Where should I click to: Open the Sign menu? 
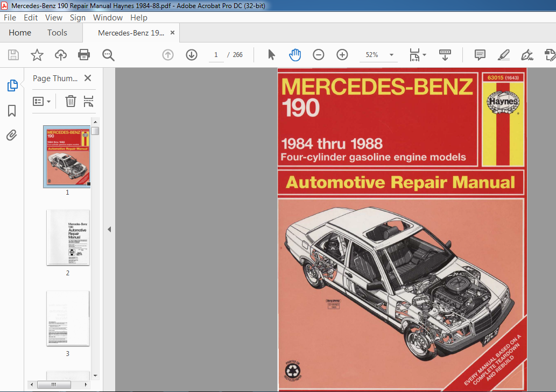coord(78,18)
